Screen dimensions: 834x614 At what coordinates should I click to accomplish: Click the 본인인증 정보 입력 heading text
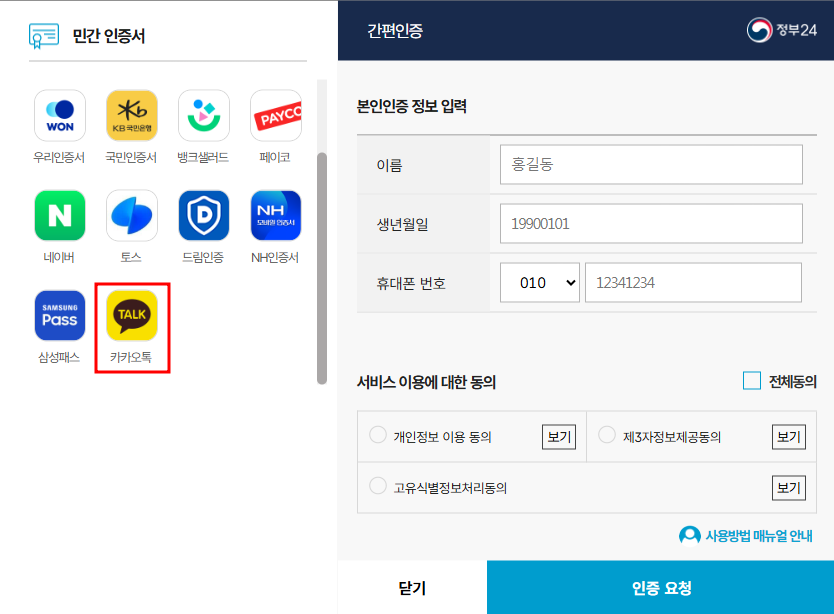point(412,106)
